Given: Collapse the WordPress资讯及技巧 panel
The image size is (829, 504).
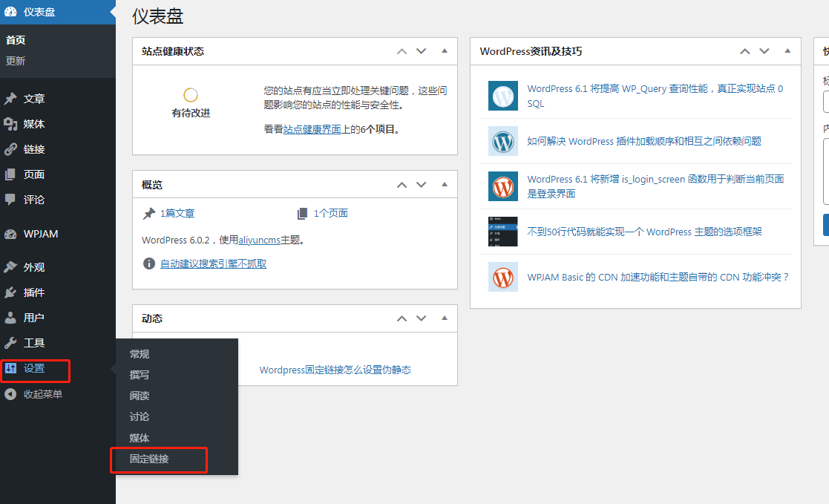Looking at the screenshot, I should pyautogui.click(x=787, y=51).
